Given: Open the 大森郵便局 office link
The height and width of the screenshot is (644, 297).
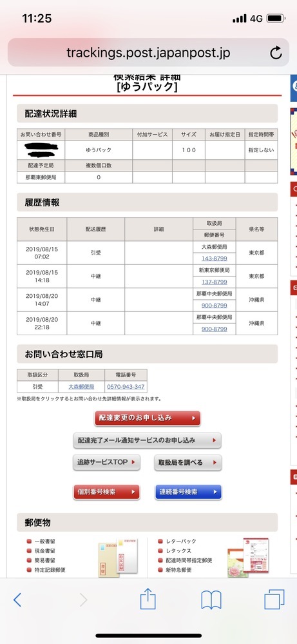Looking at the screenshot, I should [x=81, y=387].
